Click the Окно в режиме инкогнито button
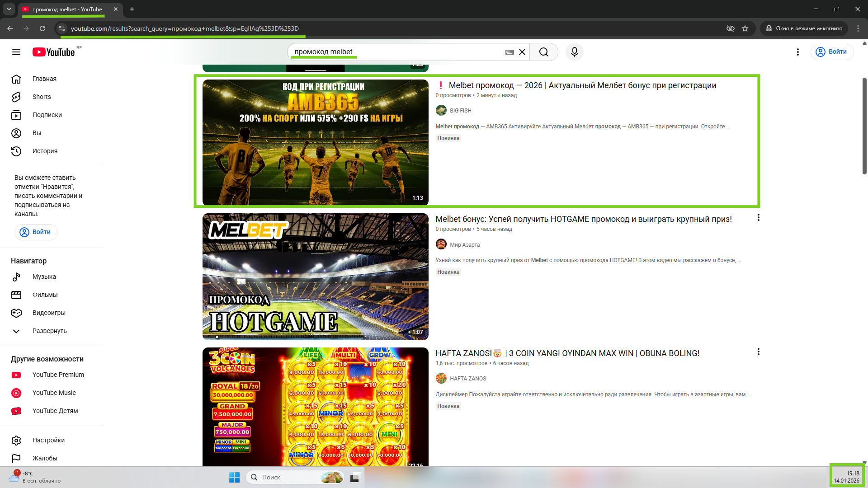Viewport: 868px width, 488px height. (x=803, y=28)
